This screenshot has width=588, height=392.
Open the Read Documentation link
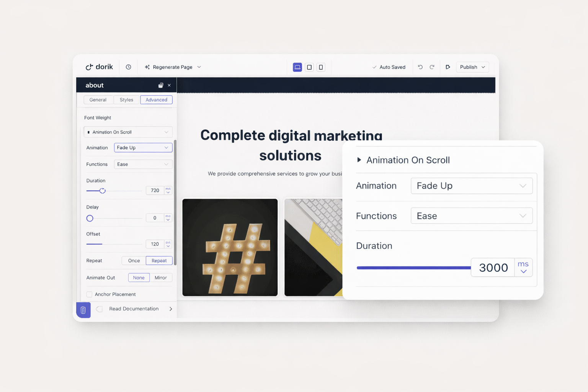134,309
